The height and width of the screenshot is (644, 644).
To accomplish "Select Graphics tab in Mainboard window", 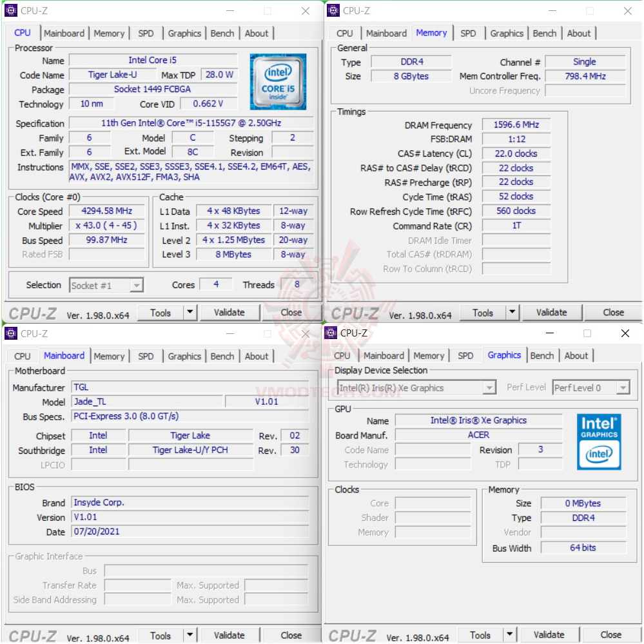I will coord(184,356).
